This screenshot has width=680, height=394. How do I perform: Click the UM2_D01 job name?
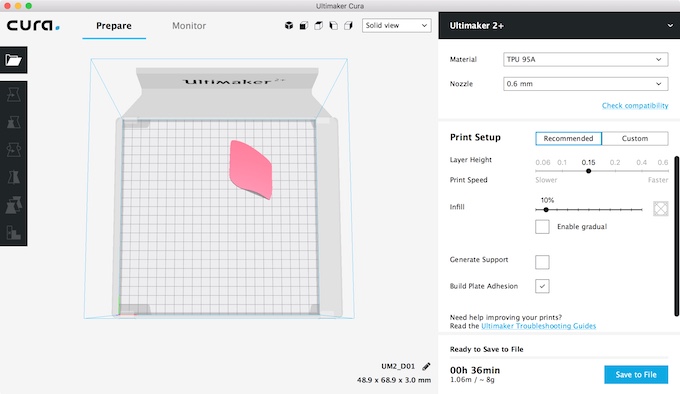click(x=398, y=366)
